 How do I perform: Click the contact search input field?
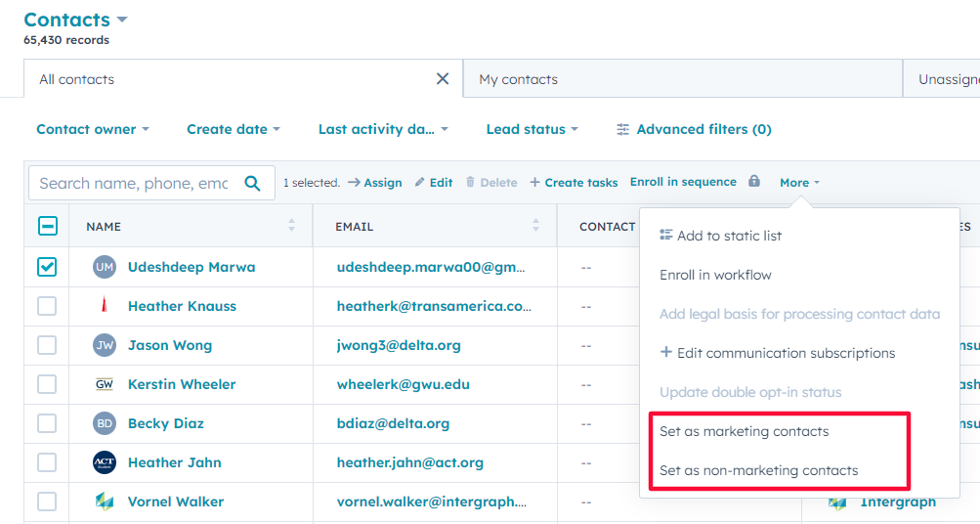tap(133, 183)
